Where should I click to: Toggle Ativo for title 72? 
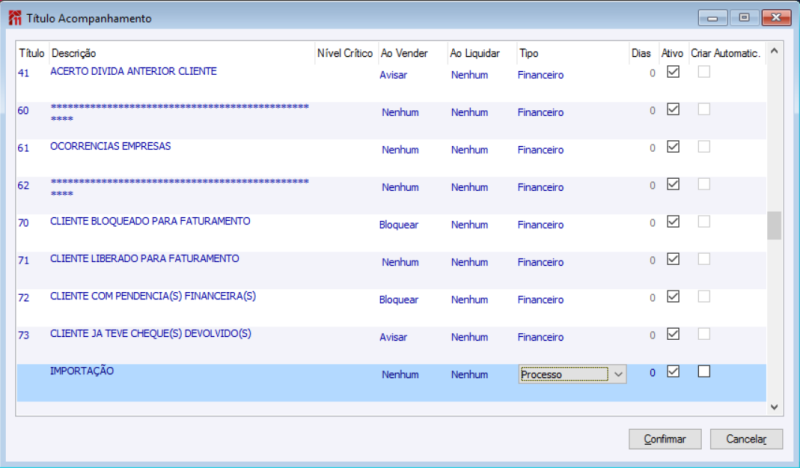[x=673, y=297]
